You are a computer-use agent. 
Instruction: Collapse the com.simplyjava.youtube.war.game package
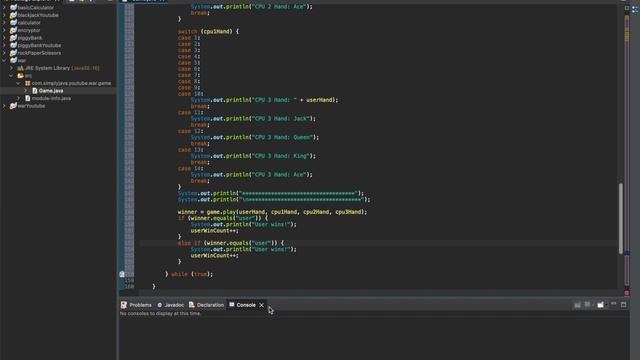point(18,83)
